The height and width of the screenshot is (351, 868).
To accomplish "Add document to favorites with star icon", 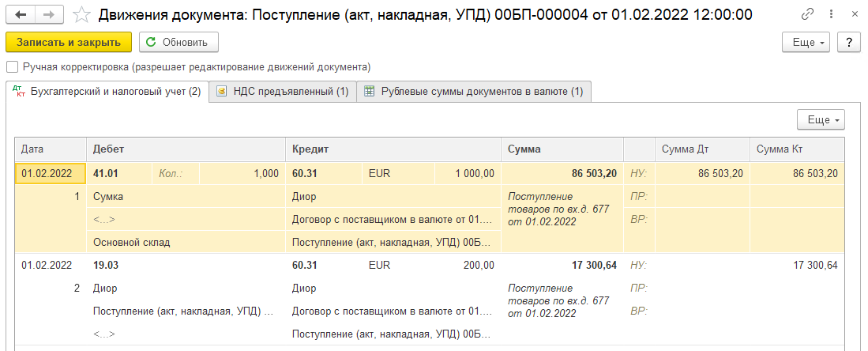I will (x=81, y=14).
